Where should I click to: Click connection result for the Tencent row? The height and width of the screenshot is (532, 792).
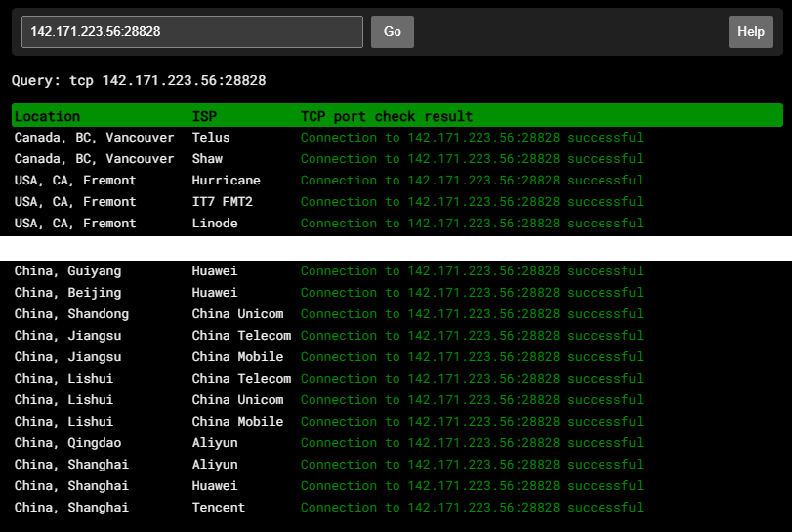click(x=472, y=508)
